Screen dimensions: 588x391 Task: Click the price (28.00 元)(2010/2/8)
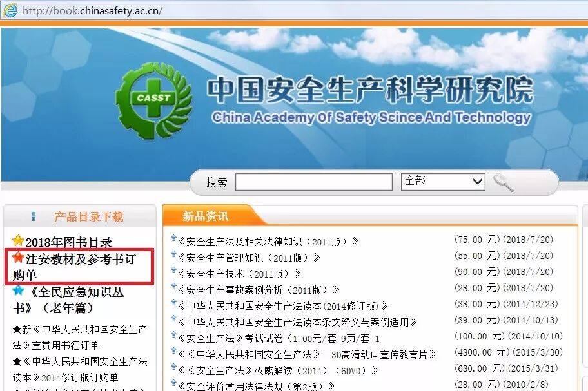pos(502,385)
